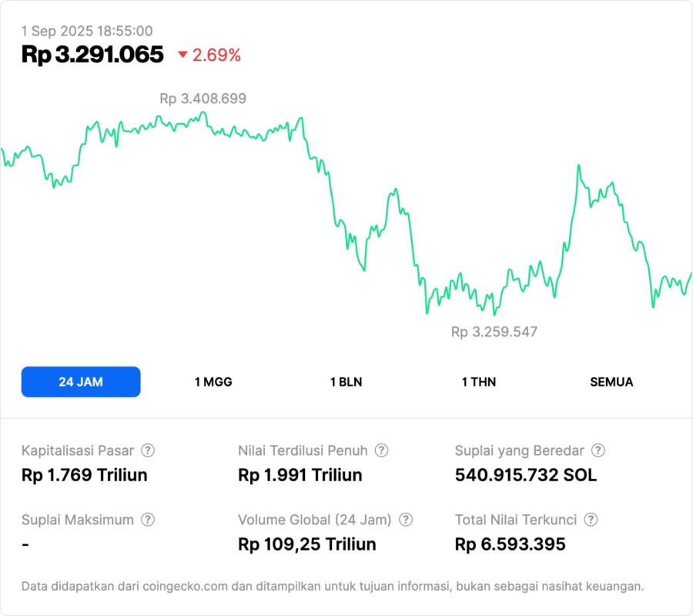Viewport: 693px width, 616px height.
Task: Click the Rp 3.408.699 high price label
Action: [203, 99]
